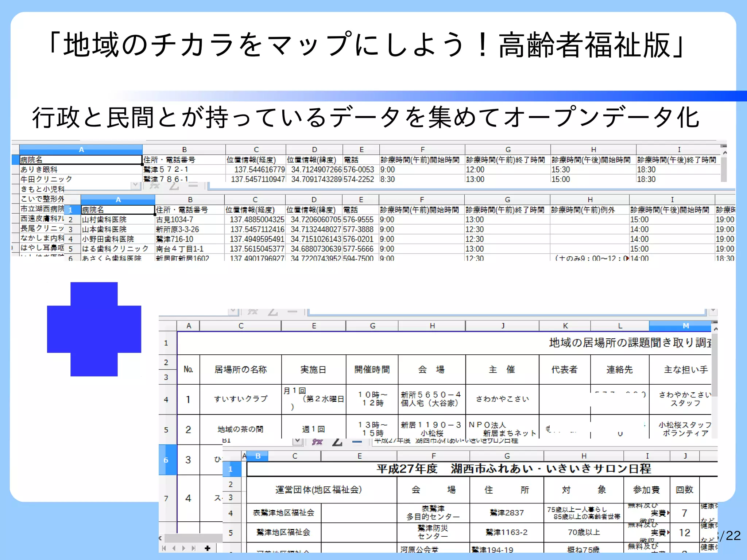Go to previous sheet using navigation arrow
Viewport: 747px width, 560px height.
(x=174, y=548)
